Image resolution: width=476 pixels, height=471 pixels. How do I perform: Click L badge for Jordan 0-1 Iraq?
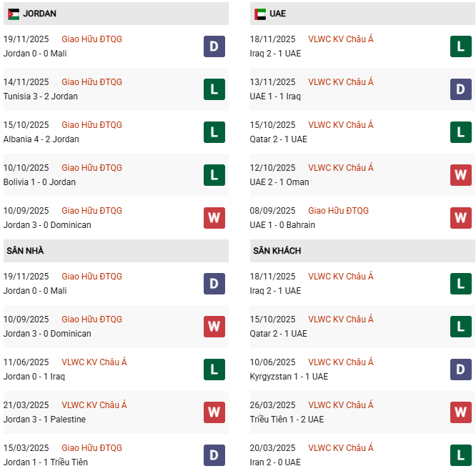pyautogui.click(x=214, y=370)
